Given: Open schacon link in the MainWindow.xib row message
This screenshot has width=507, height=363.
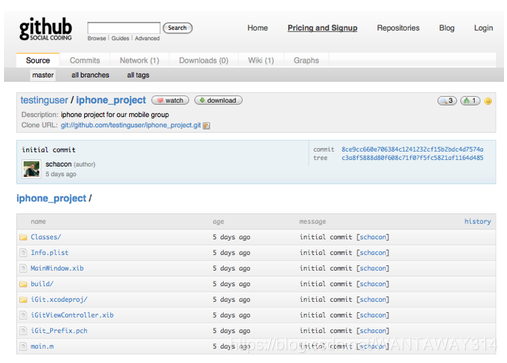Looking at the screenshot, I should (x=373, y=268).
